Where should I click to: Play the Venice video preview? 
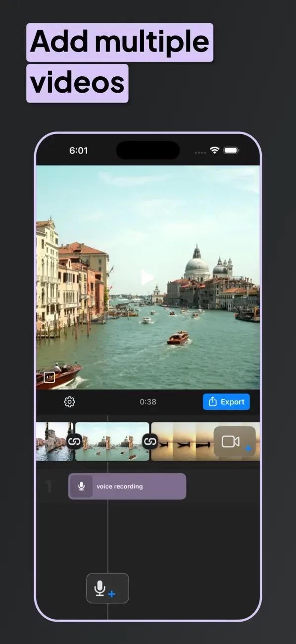pyautogui.click(x=147, y=277)
